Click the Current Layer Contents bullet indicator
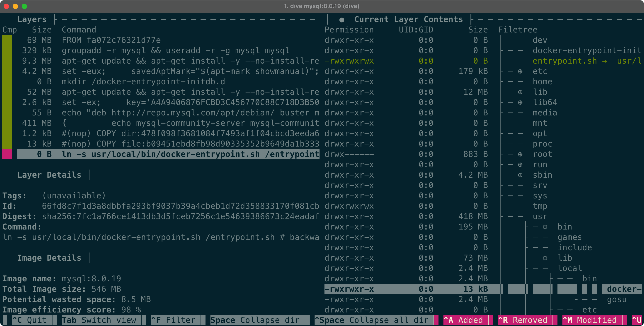The image size is (644, 326). pos(342,20)
